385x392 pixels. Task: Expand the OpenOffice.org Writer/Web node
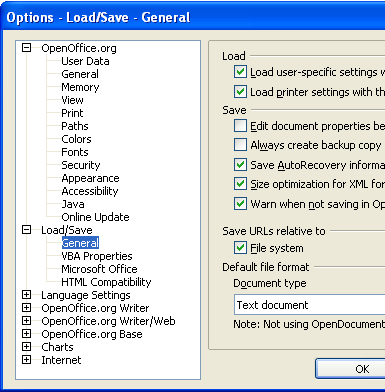click(x=26, y=321)
